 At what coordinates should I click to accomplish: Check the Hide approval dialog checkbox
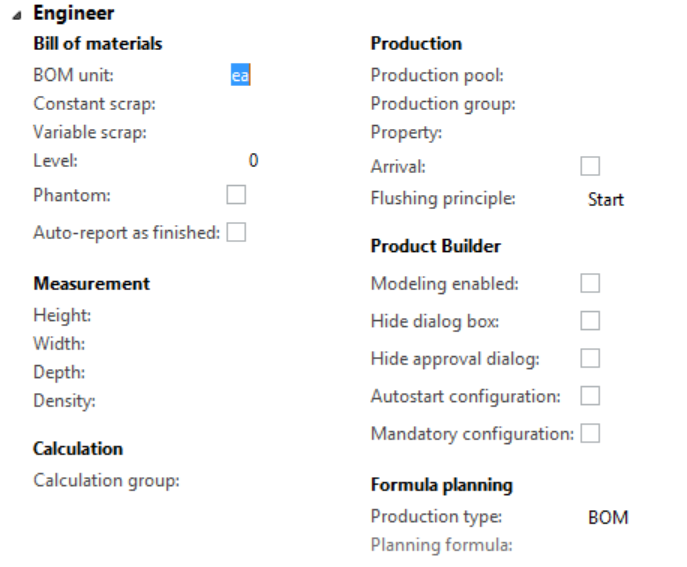(x=590, y=358)
